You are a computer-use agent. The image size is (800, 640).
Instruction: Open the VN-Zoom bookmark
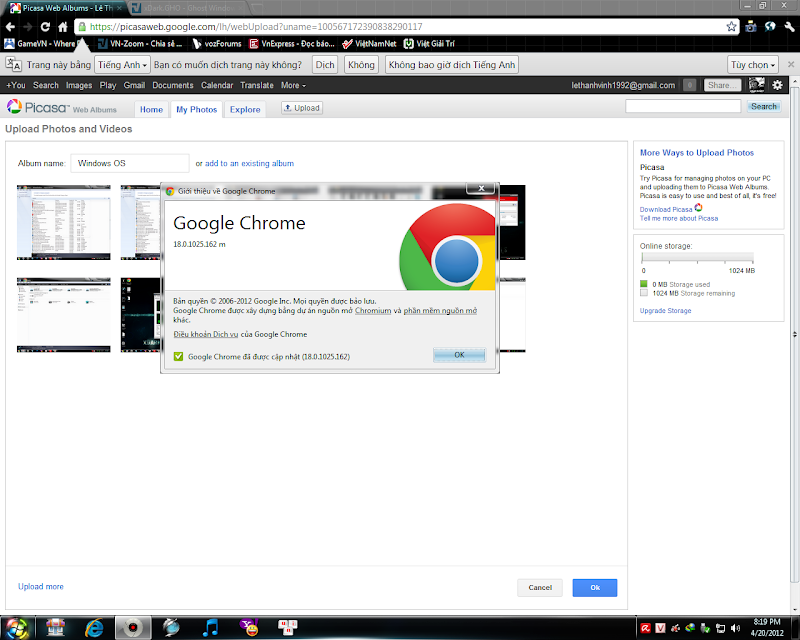140,44
